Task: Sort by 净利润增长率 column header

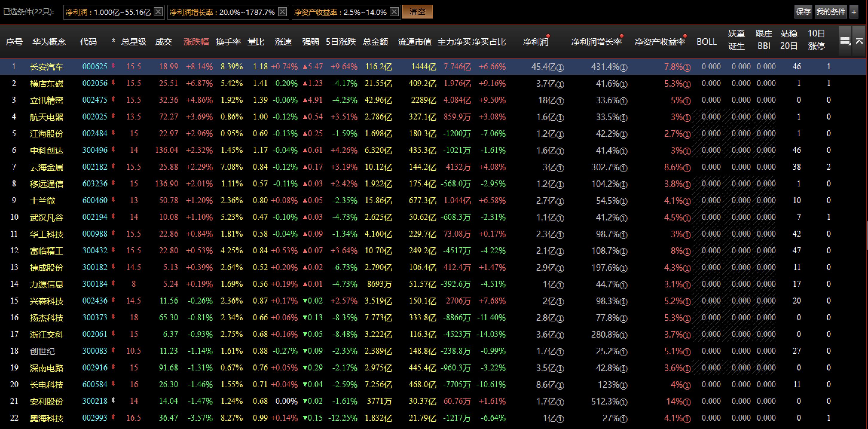Action: [596, 42]
